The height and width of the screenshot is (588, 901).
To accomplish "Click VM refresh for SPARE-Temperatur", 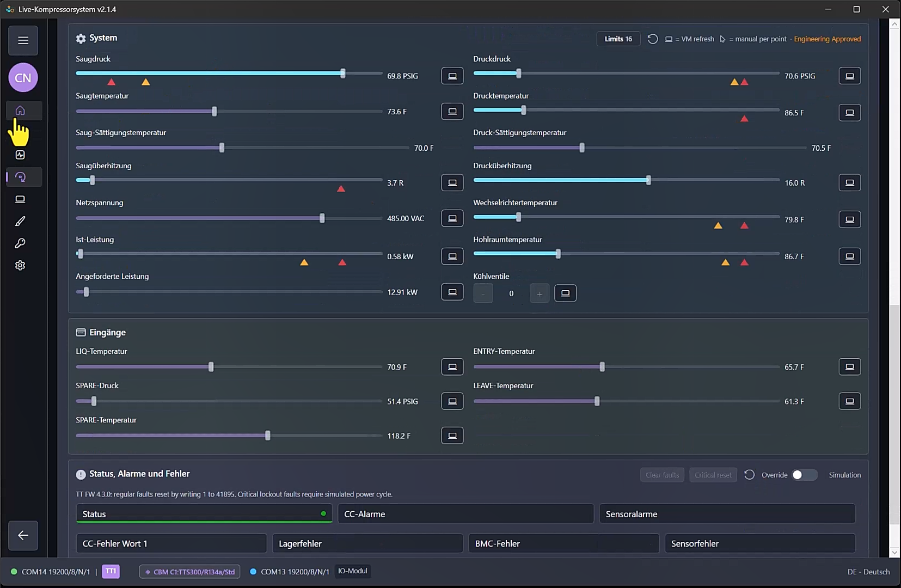I will coord(452,436).
